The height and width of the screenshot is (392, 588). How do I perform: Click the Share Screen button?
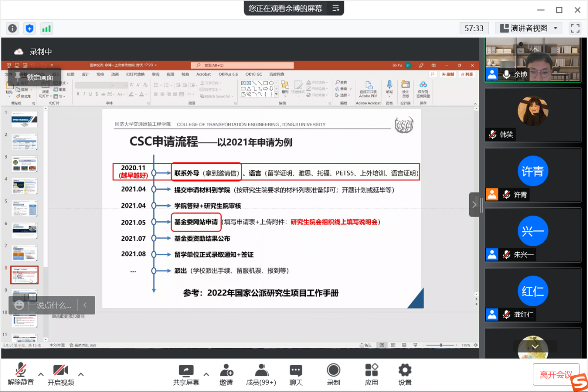pos(186,374)
